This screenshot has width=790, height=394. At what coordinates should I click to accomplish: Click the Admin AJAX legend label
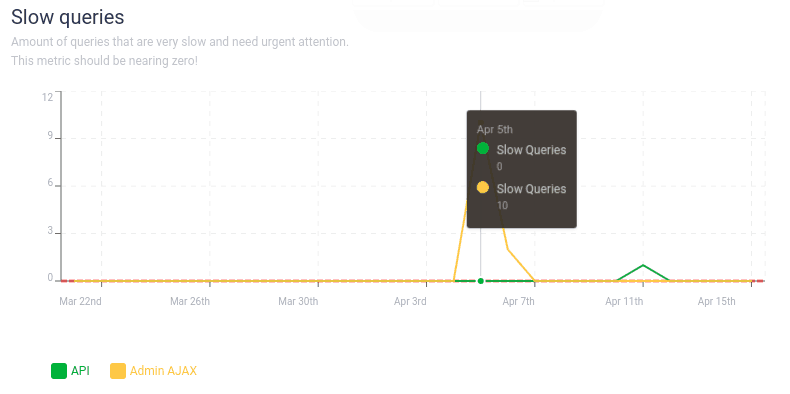163,371
